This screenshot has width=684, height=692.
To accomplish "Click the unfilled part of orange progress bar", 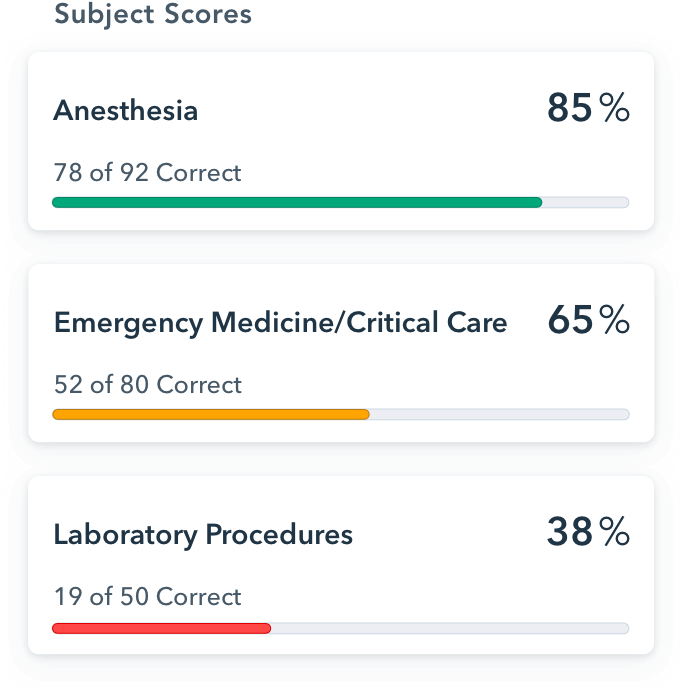I will (498, 414).
